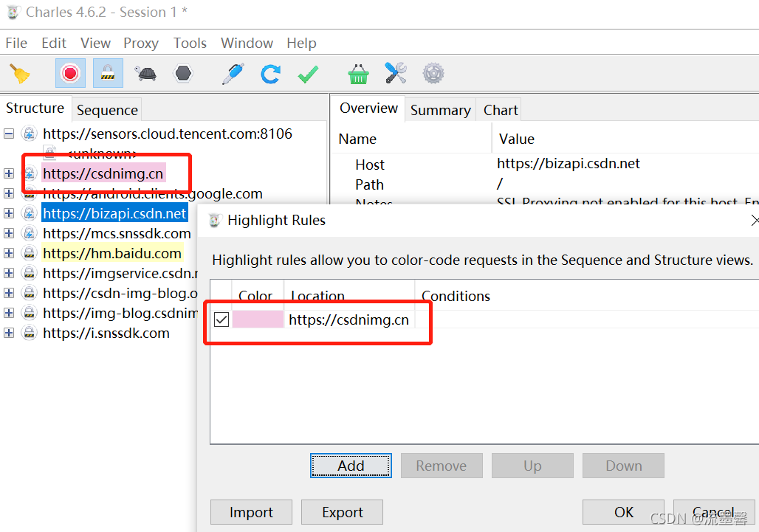
Task: Expand the https://bizapi.csdn.net node
Action: point(9,213)
